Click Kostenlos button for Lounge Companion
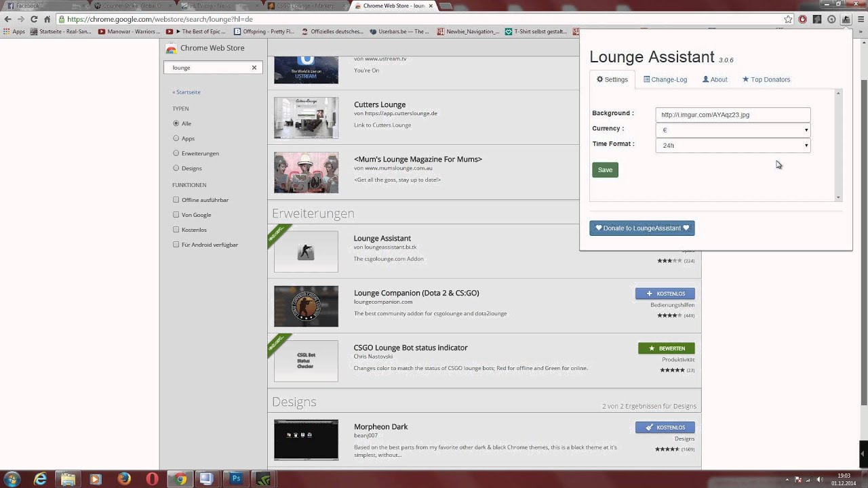The image size is (868, 488). click(665, 293)
